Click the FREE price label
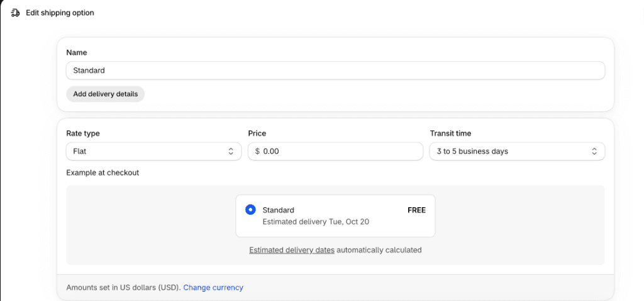This screenshot has width=644, height=301. pyautogui.click(x=416, y=210)
